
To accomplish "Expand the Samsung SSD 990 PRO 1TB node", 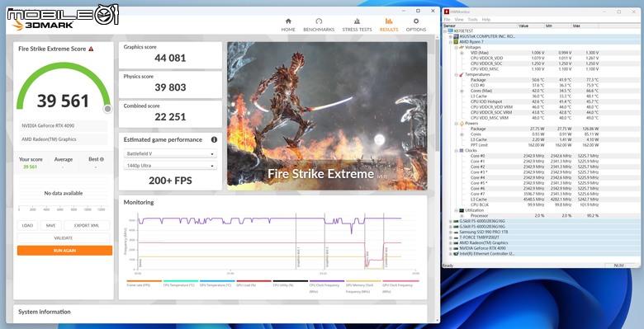I will (x=451, y=232).
